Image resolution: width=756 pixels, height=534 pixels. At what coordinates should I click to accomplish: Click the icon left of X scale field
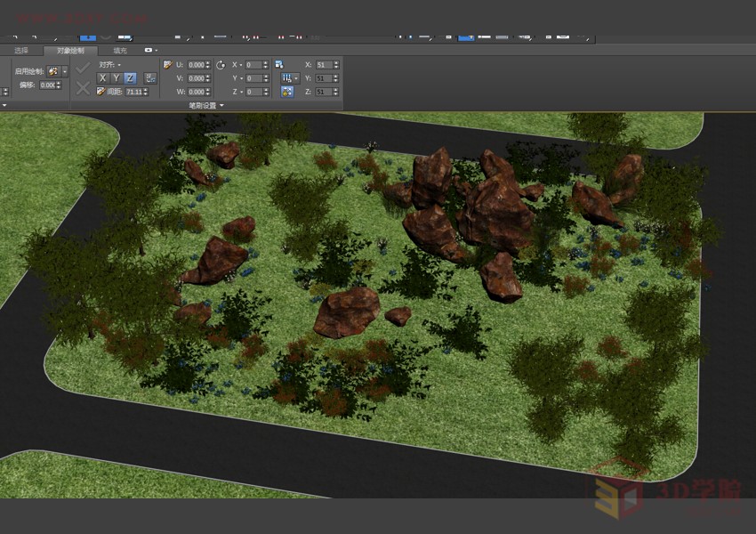point(278,65)
